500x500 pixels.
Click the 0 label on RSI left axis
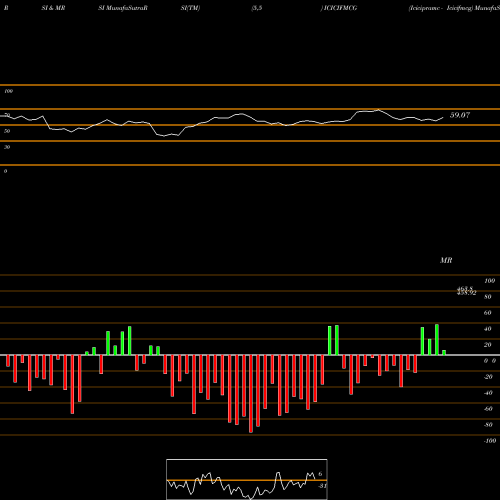6,171
